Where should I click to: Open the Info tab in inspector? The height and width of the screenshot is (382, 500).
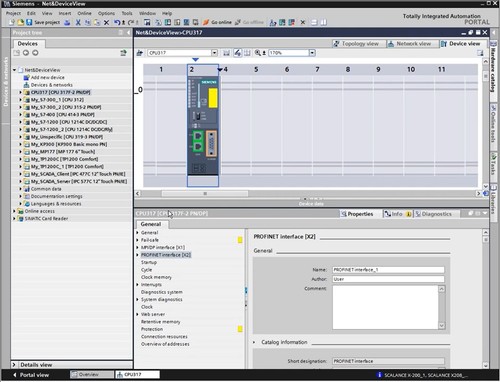pos(397,214)
